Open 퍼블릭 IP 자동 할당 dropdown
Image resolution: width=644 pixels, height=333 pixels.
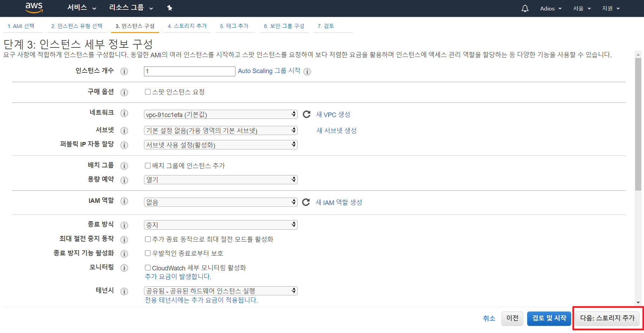pyautogui.click(x=221, y=145)
